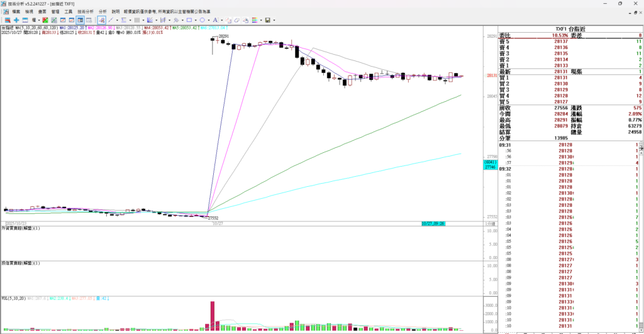Image resolution: width=644 pixels, height=334 pixels.
Task: Select the text annotation 'A' tool
Action: coord(215,20)
